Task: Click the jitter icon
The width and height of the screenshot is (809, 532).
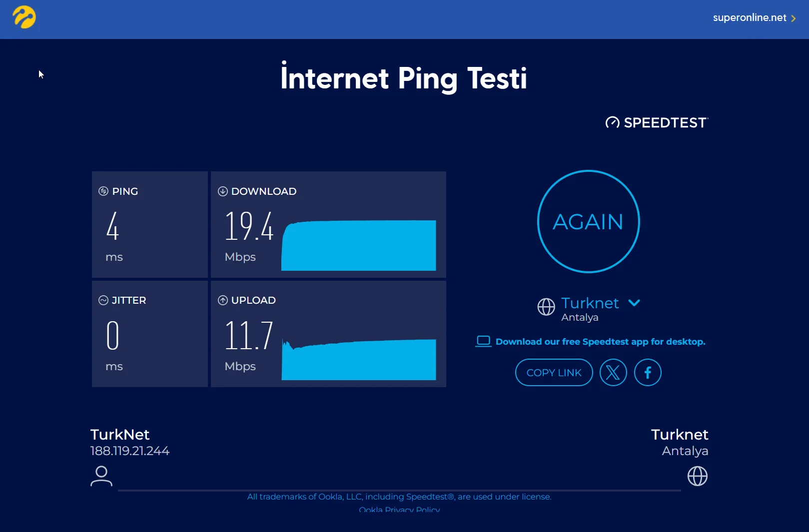Action: (x=103, y=300)
